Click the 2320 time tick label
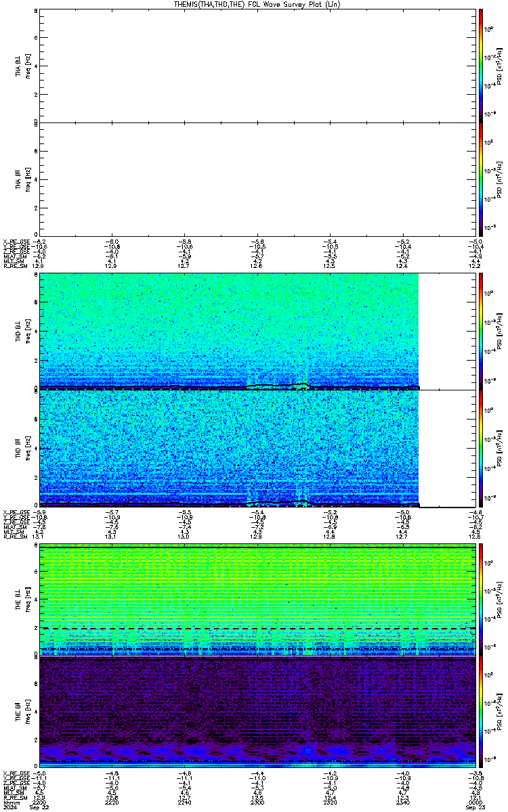Viewport: 508px width, 812px height. (x=330, y=802)
